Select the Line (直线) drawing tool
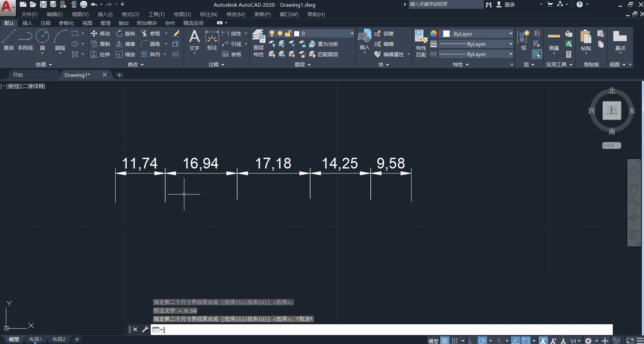The width and height of the screenshot is (644, 344). 9,40
